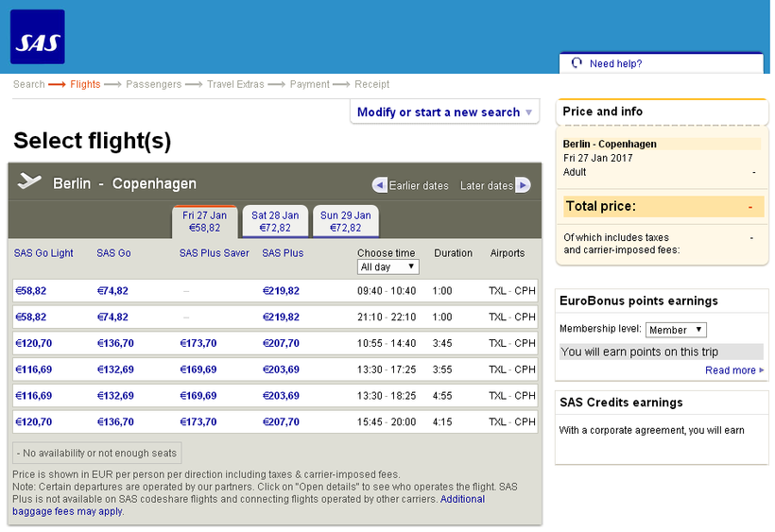The width and height of the screenshot is (775, 532).
Task: Click the SAS logo
Action: (38, 37)
